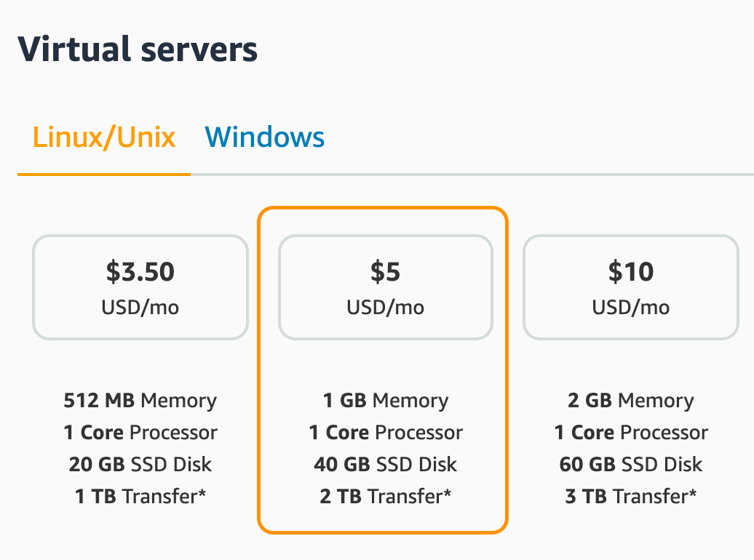
Task: Click the 2 TB Transfer* spec
Action: coord(386,497)
